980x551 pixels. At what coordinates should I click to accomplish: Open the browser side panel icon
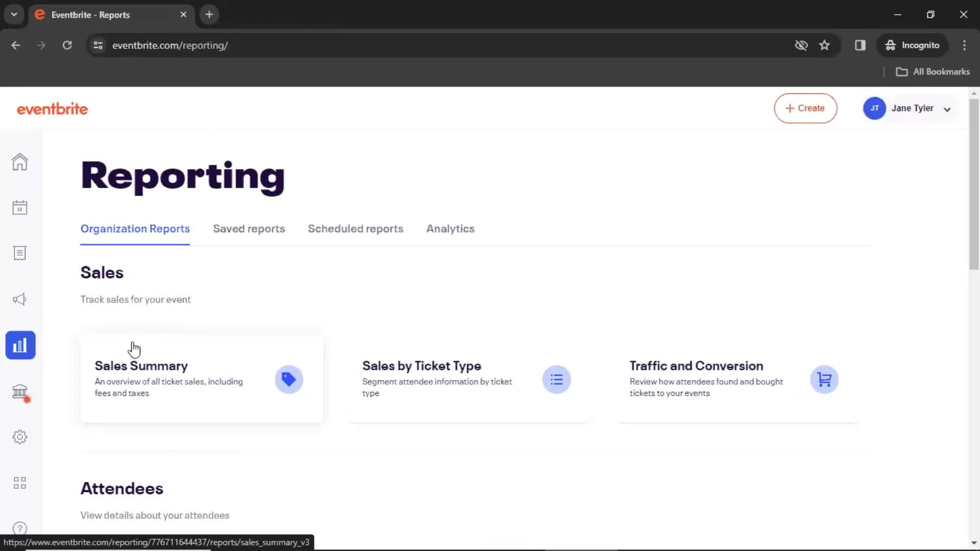tap(860, 45)
